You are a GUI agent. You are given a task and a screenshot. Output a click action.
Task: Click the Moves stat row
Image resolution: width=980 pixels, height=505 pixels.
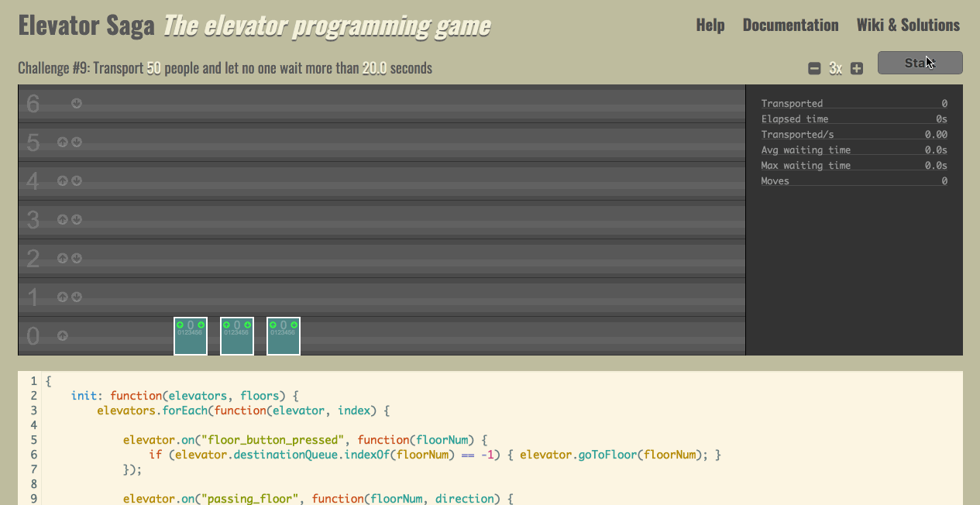[854, 180]
